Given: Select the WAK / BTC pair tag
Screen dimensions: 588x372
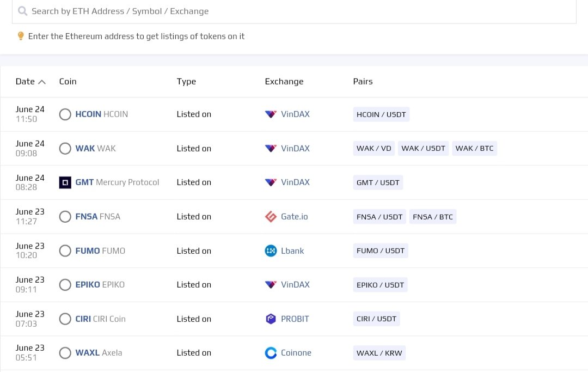Looking at the screenshot, I should (474, 148).
